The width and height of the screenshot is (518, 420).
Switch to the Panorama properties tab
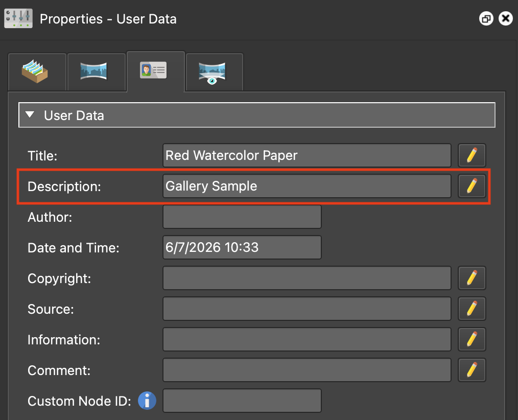click(97, 72)
